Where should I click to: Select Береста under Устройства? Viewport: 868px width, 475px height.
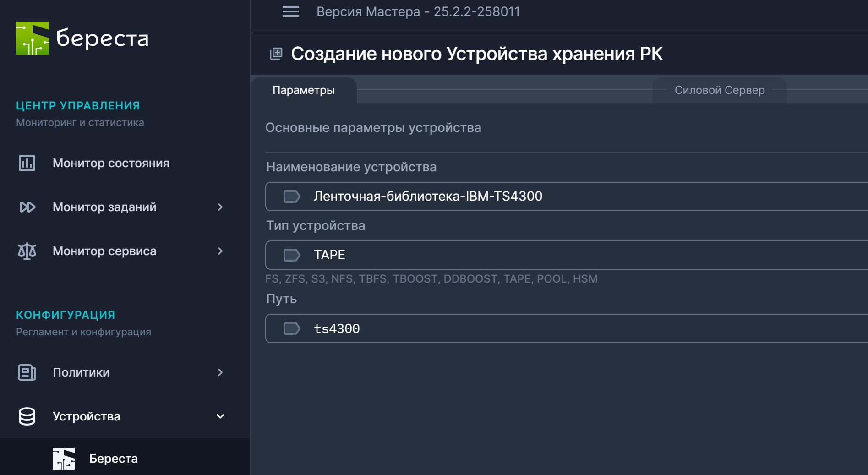[x=113, y=458]
